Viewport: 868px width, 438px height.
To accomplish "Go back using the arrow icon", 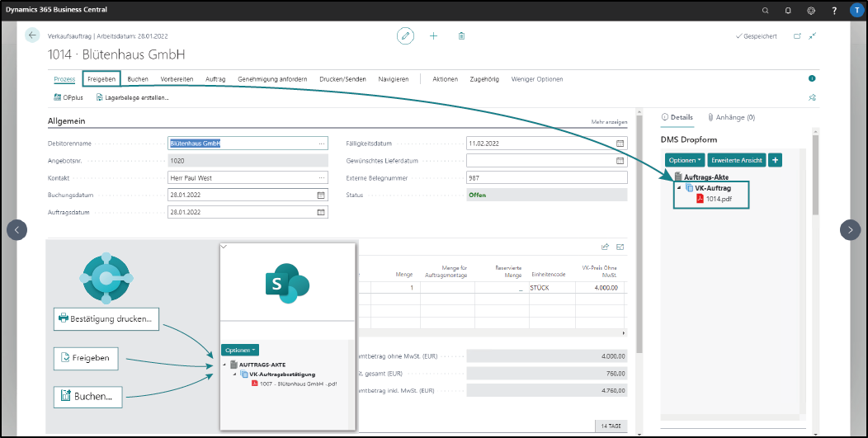I will (32, 35).
